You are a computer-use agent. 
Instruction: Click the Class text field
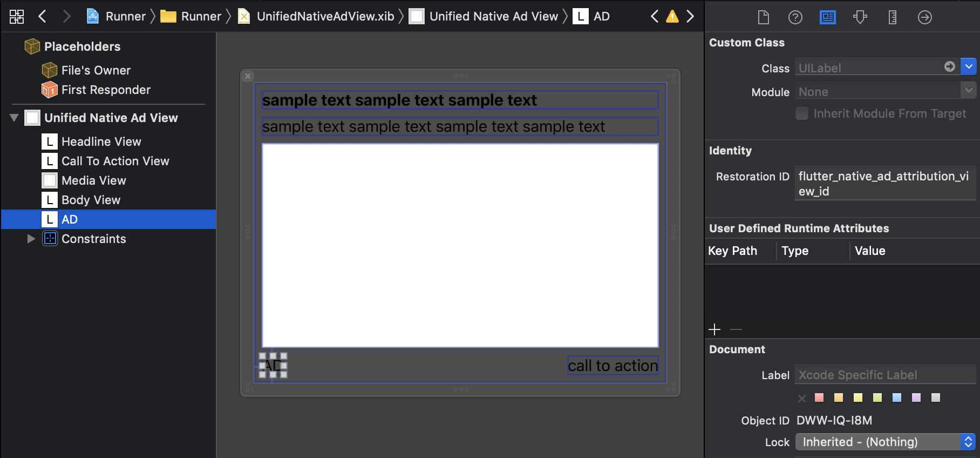coord(869,68)
